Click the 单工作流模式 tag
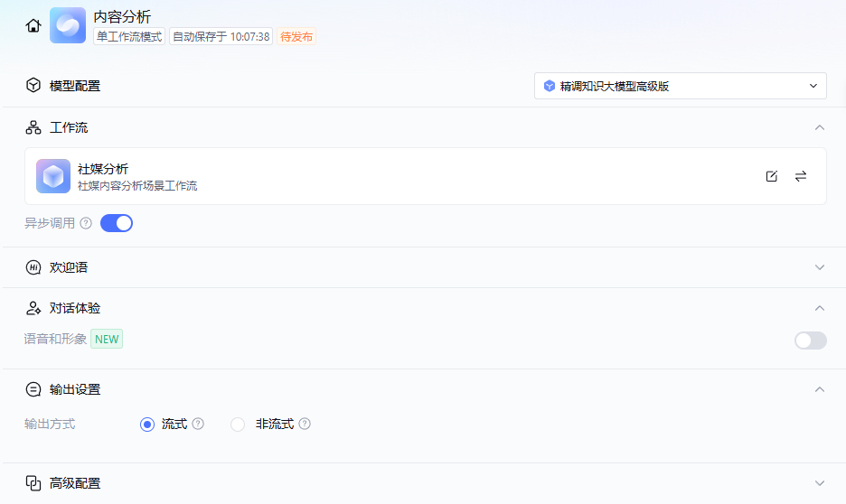Screen dimensions: 846x504 129,37
